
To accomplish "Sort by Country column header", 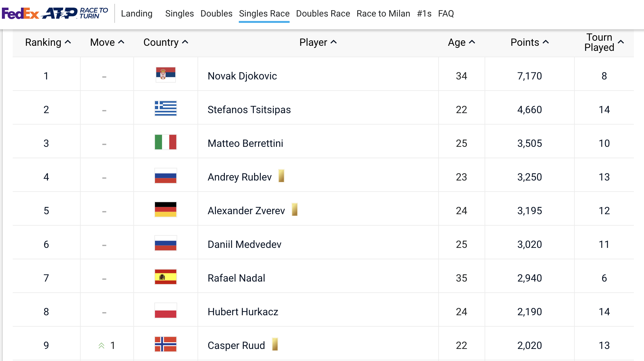I will (x=166, y=42).
